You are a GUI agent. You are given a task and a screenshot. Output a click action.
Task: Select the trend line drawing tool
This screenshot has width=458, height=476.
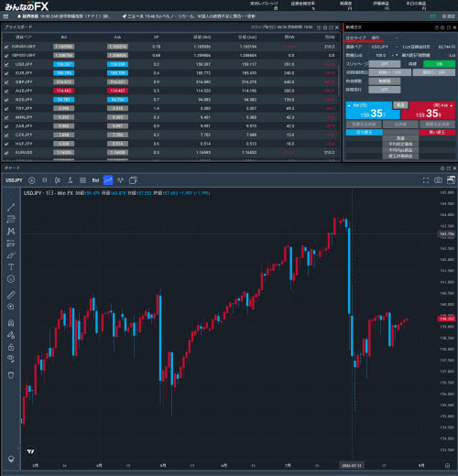click(x=11, y=207)
